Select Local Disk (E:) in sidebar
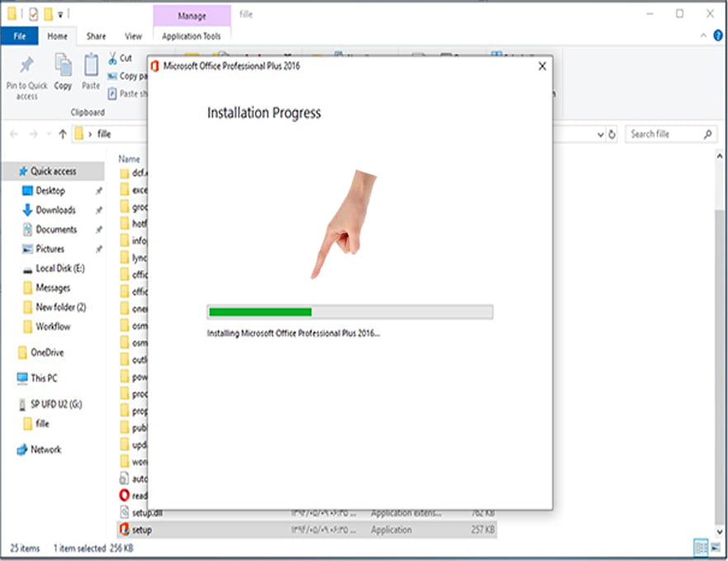 tap(60, 268)
